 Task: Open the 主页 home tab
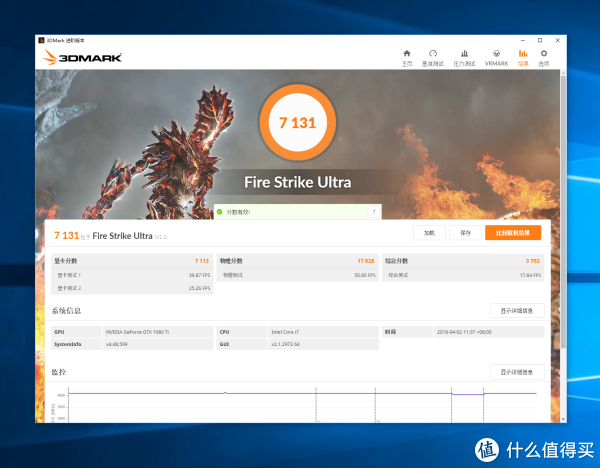coord(407,58)
